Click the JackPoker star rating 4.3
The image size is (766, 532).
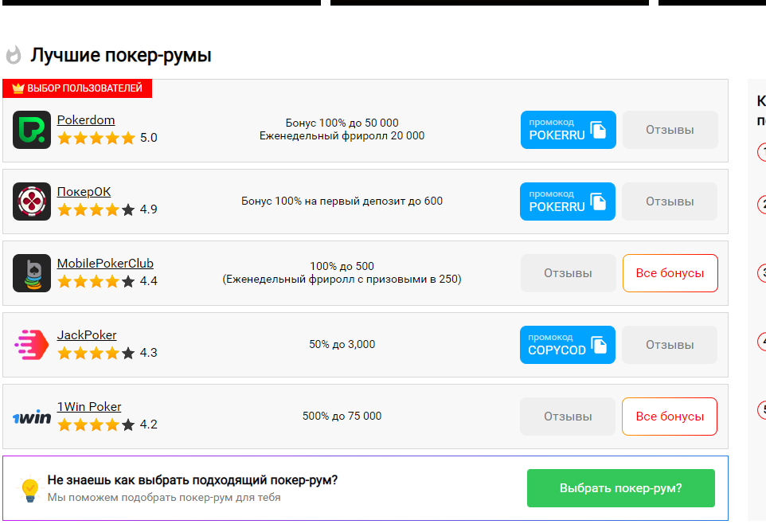[107, 353]
